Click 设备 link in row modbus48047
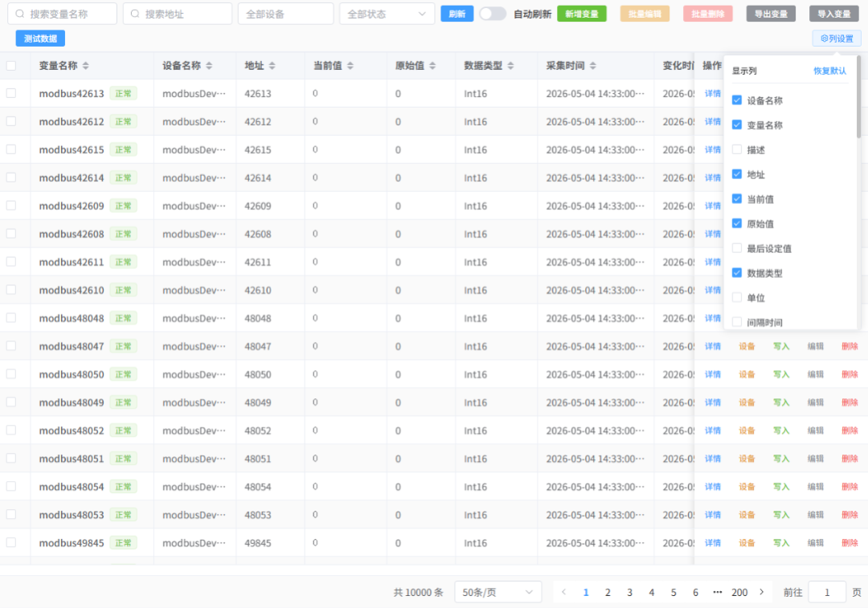 pyautogui.click(x=747, y=346)
